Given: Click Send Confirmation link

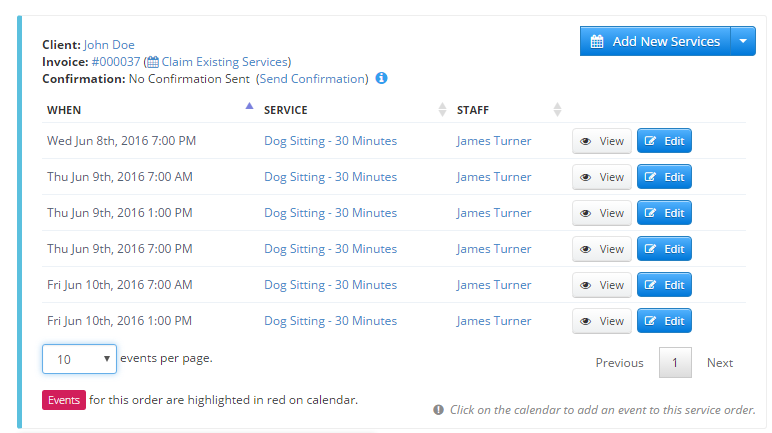Looking at the screenshot, I should (x=312, y=79).
